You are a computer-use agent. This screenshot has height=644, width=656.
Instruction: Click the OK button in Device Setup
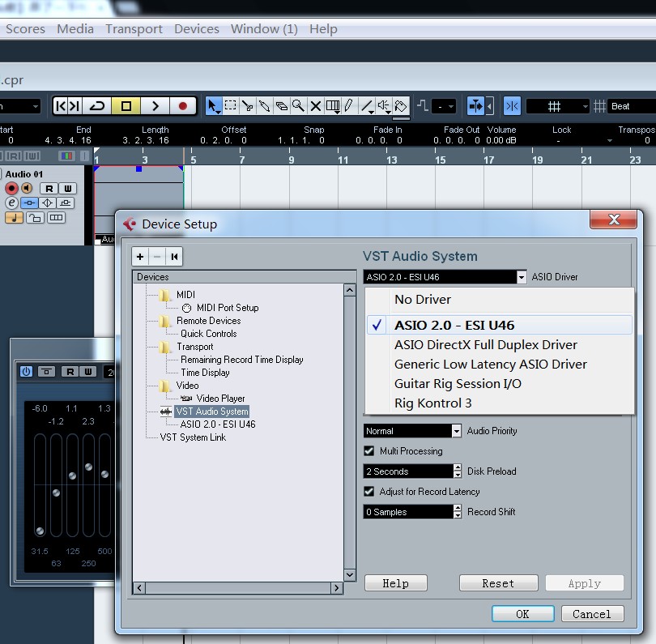click(x=522, y=614)
